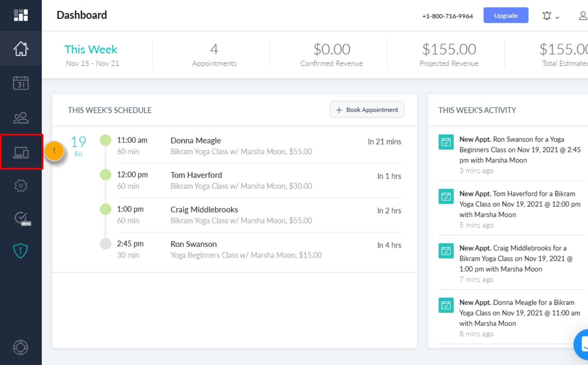This screenshot has width=588, height=365.
Task: Open the Home dashboard icon
Action: tap(21, 49)
